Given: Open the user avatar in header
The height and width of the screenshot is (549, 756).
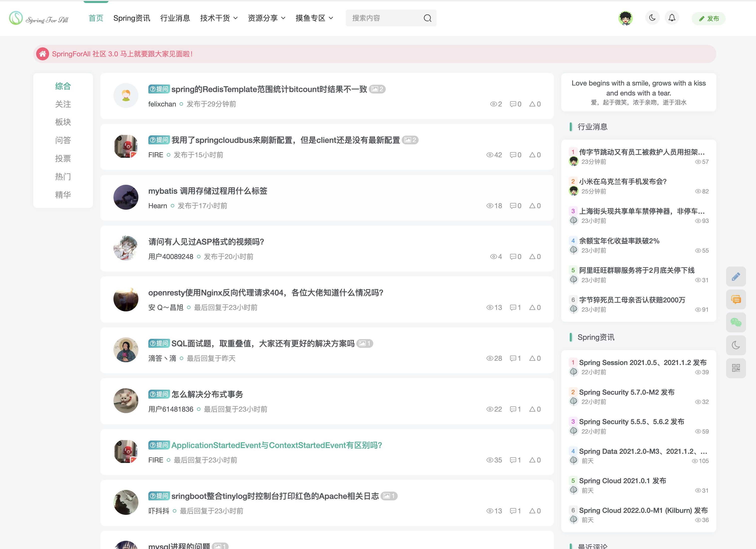Looking at the screenshot, I should tap(625, 18).
